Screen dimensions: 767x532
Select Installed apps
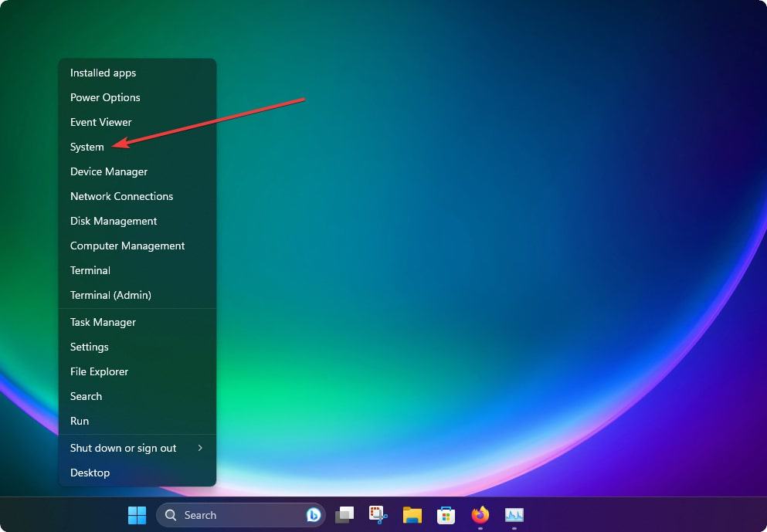click(102, 73)
